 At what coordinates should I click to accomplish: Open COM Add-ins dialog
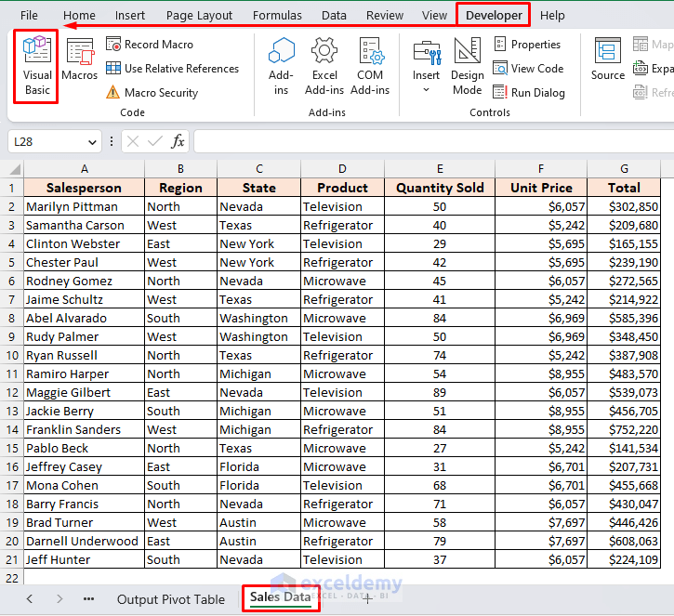(370, 65)
